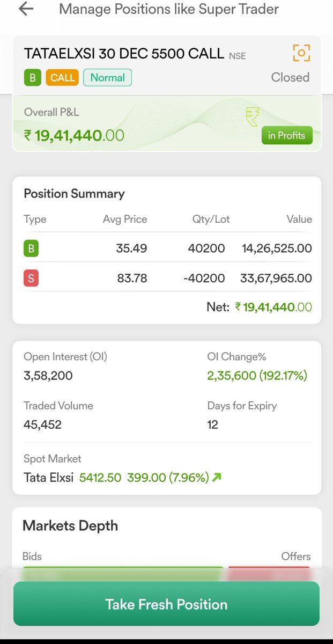Tap the green B icon in Position Summary

click(x=31, y=248)
